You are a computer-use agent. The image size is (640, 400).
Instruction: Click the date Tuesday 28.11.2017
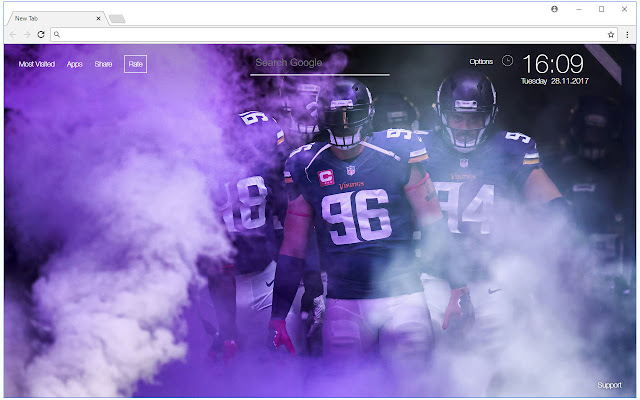tap(554, 81)
